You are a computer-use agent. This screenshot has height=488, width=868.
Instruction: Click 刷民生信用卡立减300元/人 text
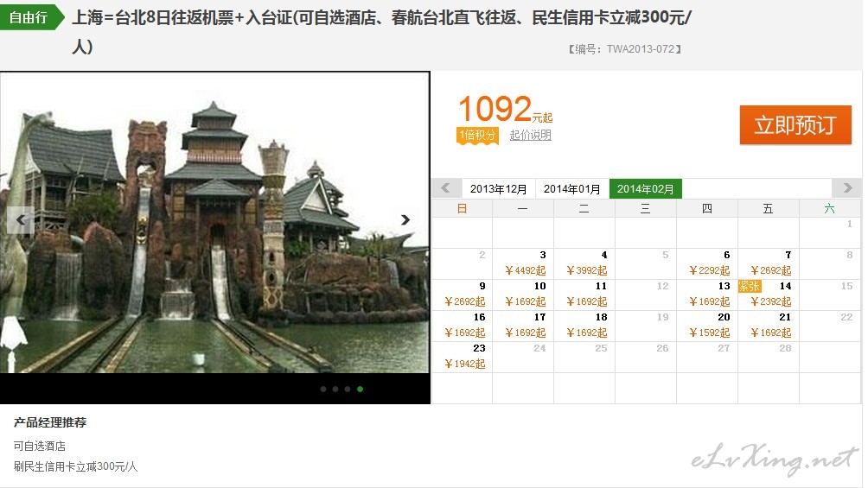[x=75, y=466]
